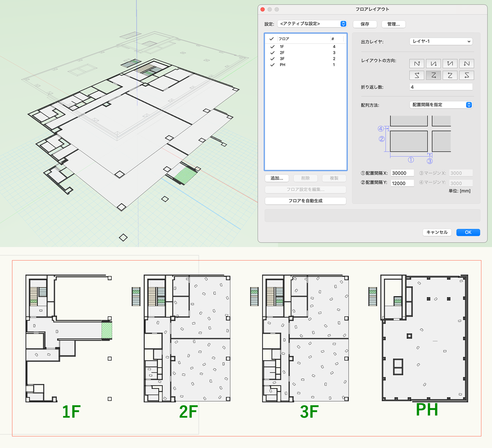Select mirrored-N layout ending with up arrow at top-left
This screenshot has height=448, width=492.
450,64
